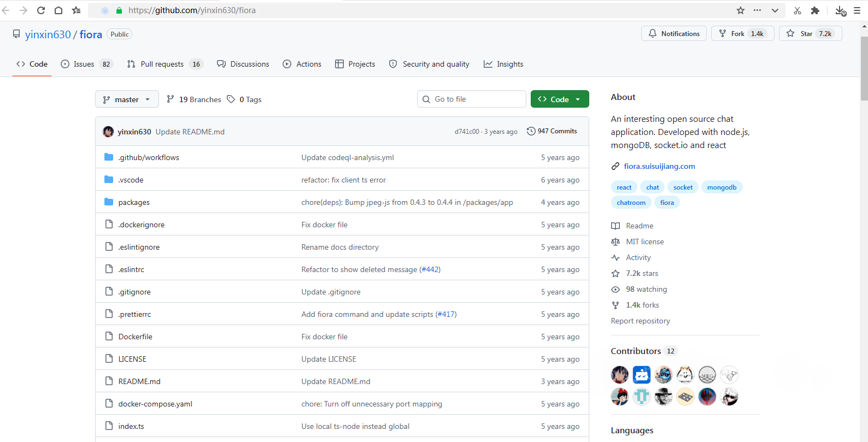Click the site security lock icon
The width and height of the screenshot is (868, 442).
tap(119, 10)
